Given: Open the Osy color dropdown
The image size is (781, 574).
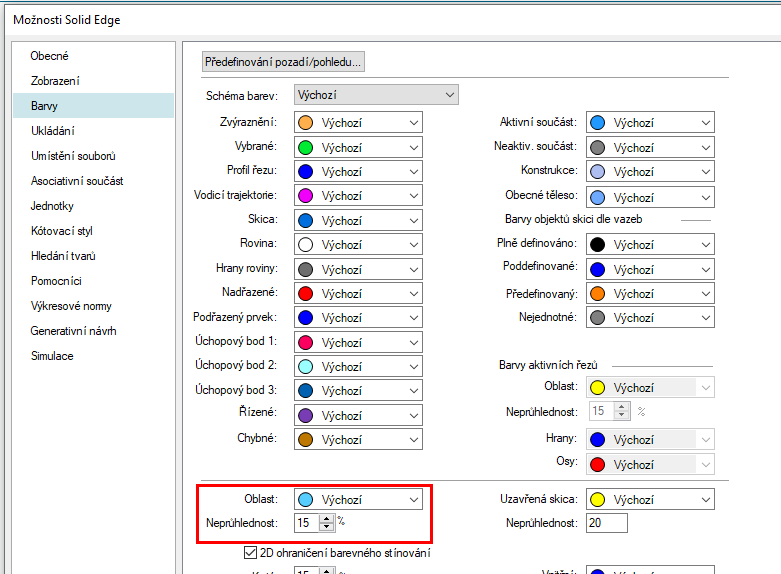Looking at the screenshot, I should click(650, 464).
